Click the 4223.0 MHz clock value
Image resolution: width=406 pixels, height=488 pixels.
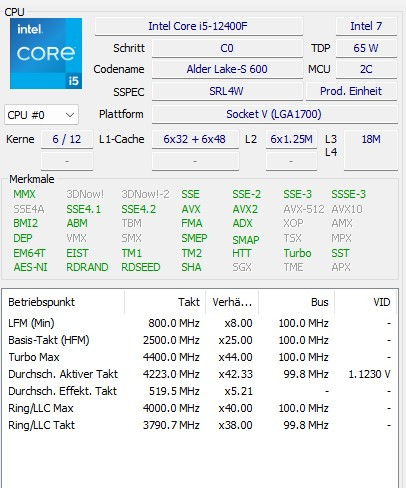pyautogui.click(x=171, y=374)
